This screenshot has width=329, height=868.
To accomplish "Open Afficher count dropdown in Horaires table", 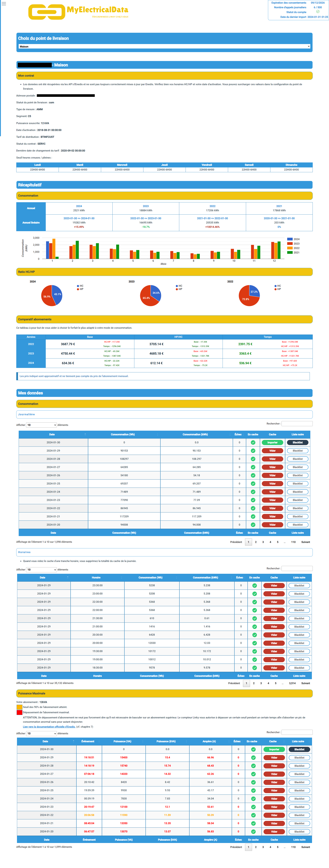I will coord(41,569).
